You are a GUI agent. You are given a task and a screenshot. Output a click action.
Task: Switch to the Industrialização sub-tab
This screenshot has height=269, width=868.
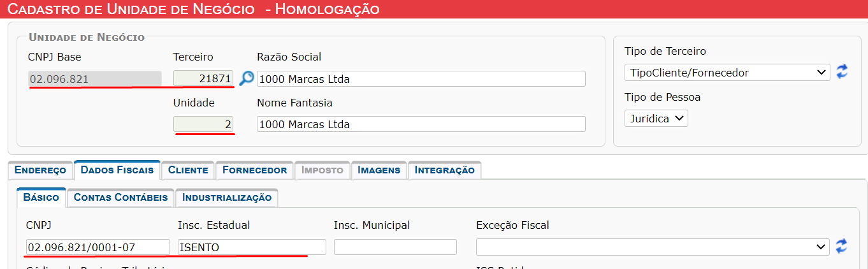pos(227,198)
